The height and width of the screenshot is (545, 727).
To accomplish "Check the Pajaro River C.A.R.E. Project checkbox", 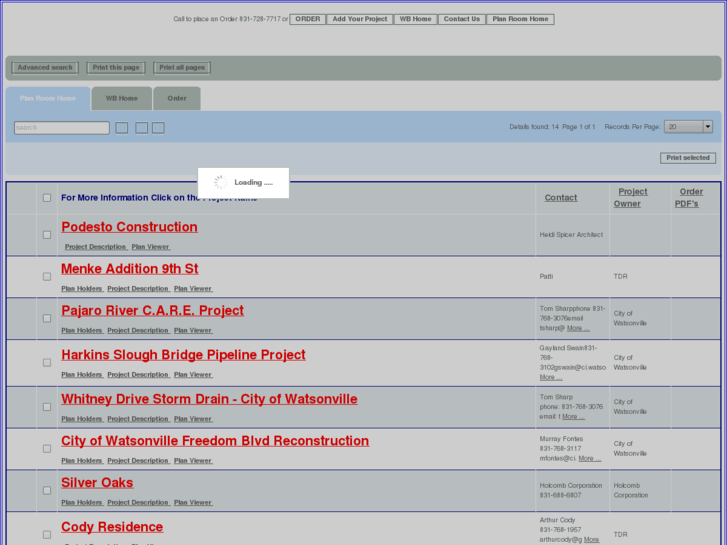I will (x=47, y=318).
